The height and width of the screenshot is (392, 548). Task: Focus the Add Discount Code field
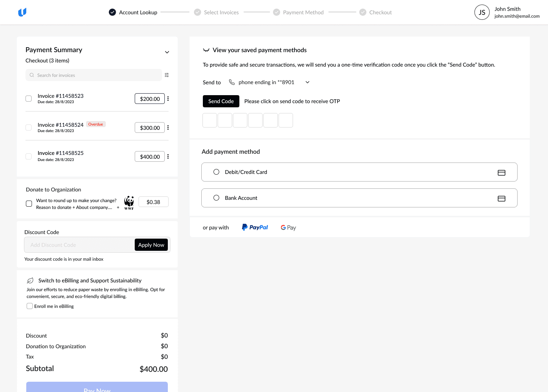pyautogui.click(x=80, y=245)
